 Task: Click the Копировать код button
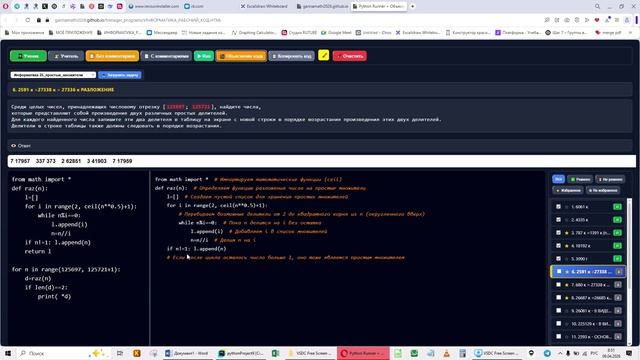(x=291, y=56)
